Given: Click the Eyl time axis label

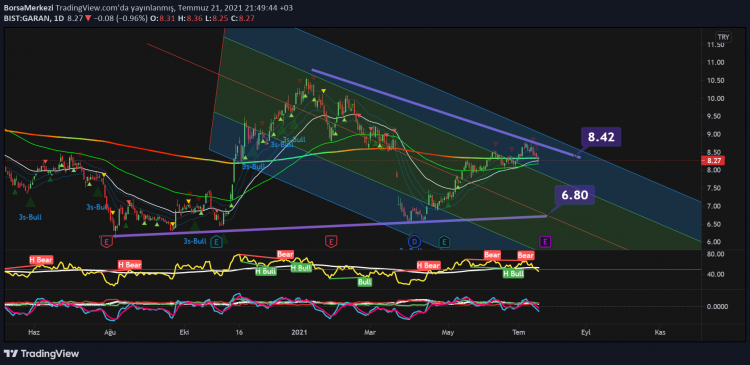Looking at the screenshot, I should [585, 332].
